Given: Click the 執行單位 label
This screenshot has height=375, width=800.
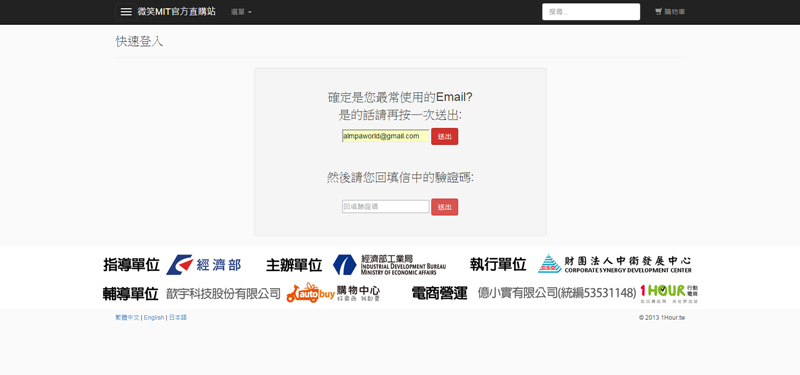Looking at the screenshot, I should [498, 264].
